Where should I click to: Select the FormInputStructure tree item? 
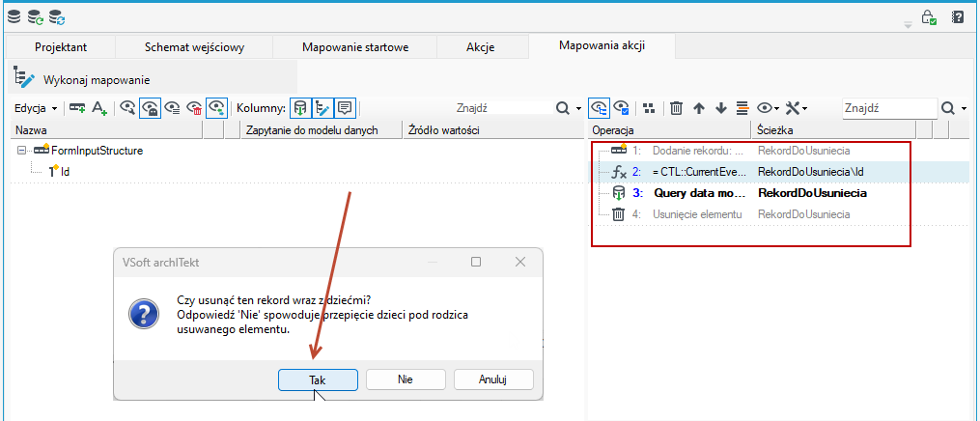97,151
